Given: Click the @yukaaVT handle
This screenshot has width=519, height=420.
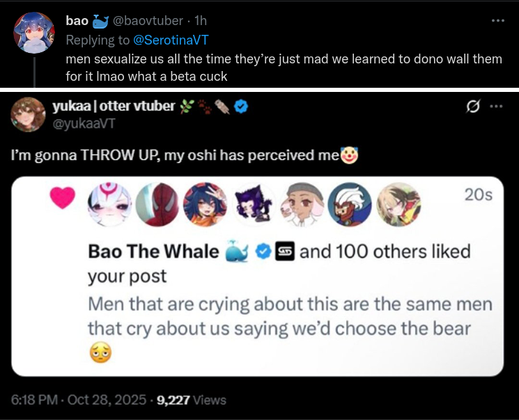Looking at the screenshot, I should click(83, 123).
